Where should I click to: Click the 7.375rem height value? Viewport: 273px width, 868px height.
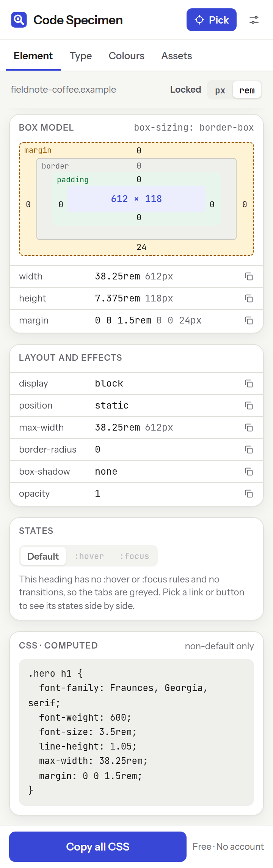[x=118, y=298]
